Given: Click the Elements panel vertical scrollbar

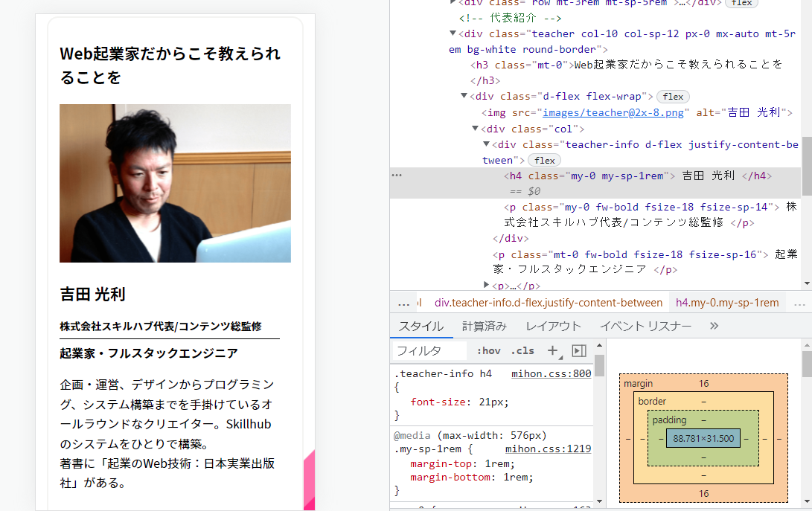Looking at the screenshot, I should 807,166.
